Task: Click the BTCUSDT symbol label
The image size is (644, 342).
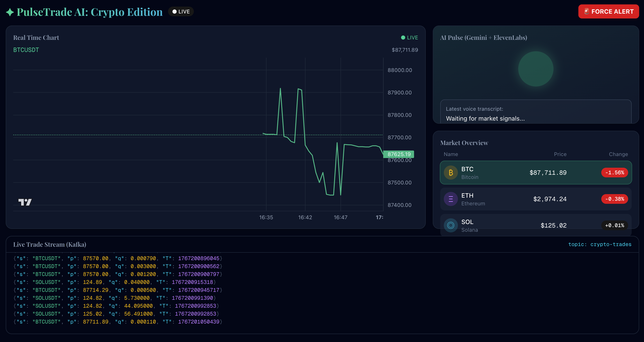Action: (26, 50)
